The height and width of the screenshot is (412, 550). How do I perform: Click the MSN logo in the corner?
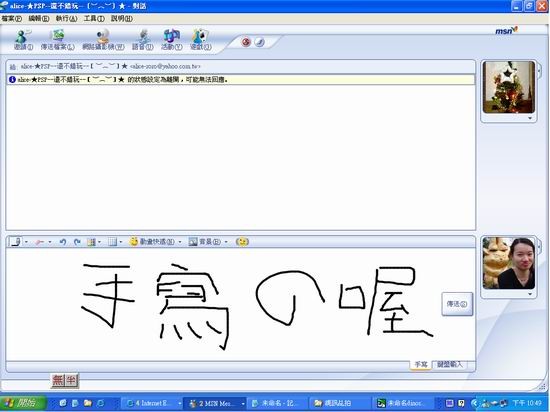tap(506, 31)
